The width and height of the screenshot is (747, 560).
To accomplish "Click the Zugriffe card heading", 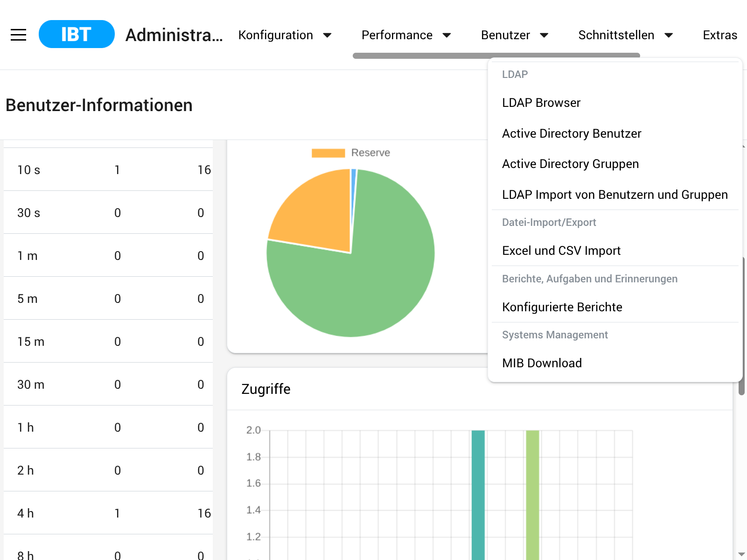I will click(x=266, y=389).
